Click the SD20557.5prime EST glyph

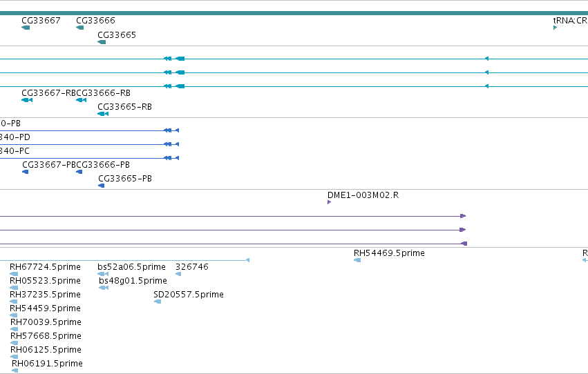tap(158, 302)
